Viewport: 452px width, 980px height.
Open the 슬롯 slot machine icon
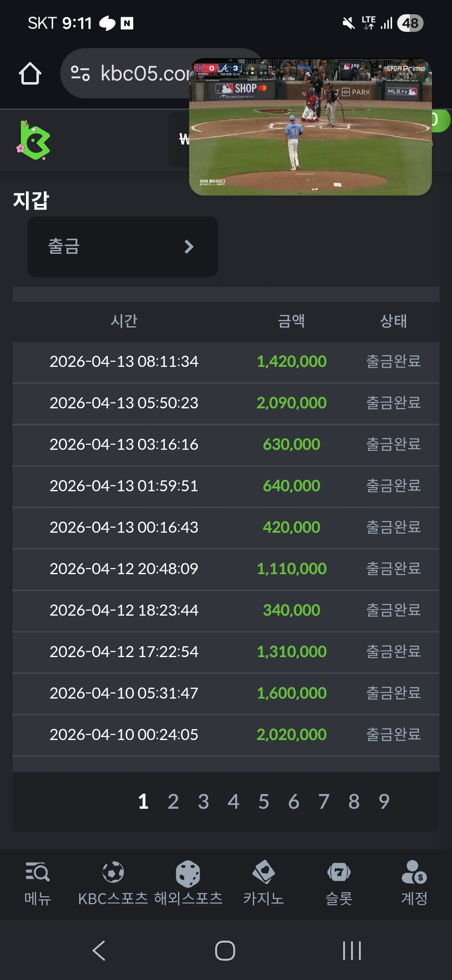point(339,873)
